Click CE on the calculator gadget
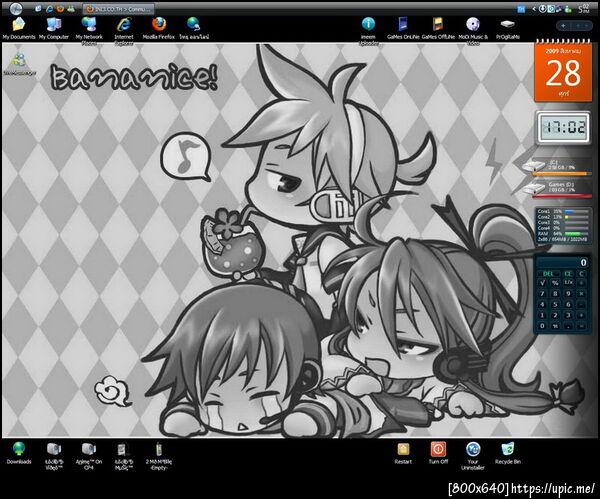The width and height of the screenshot is (600, 499). pyautogui.click(x=569, y=274)
